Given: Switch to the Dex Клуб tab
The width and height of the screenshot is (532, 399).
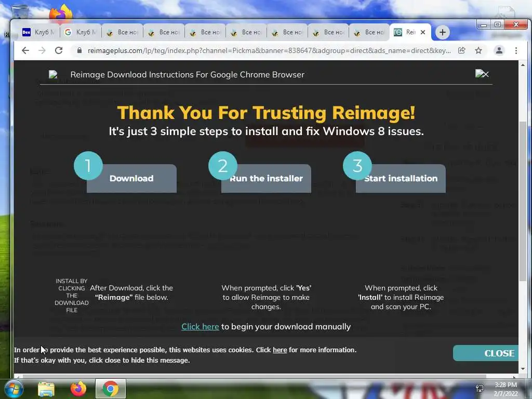Looking at the screenshot, I should pyautogui.click(x=38, y=32).
